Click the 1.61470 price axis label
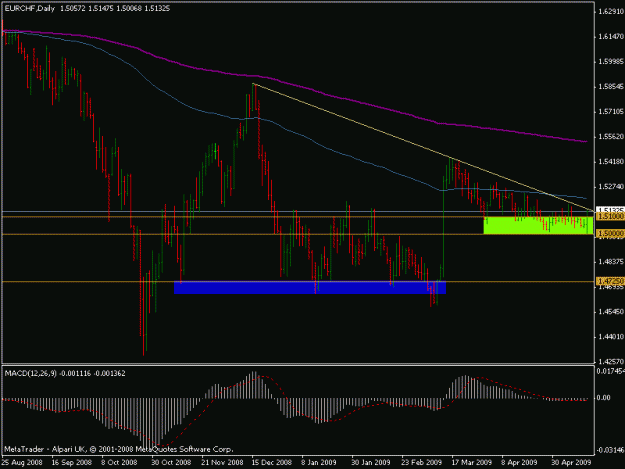625x469 pixels. [x=611, y=37]
